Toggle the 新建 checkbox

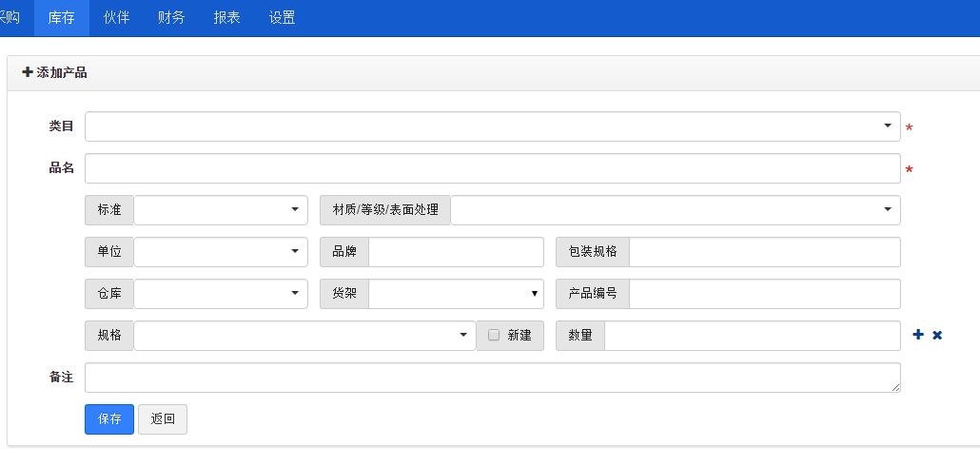tap(494, 336)
